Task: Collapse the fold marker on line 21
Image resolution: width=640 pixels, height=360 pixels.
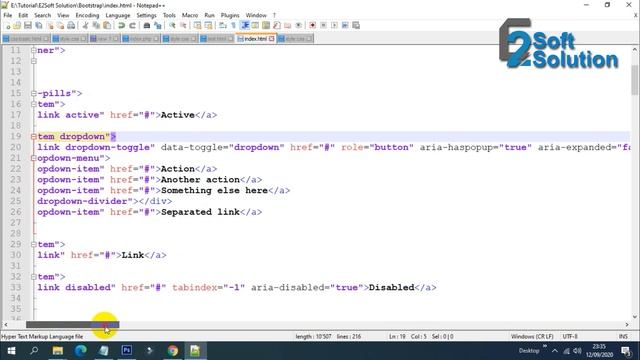Action: (33, 158)
